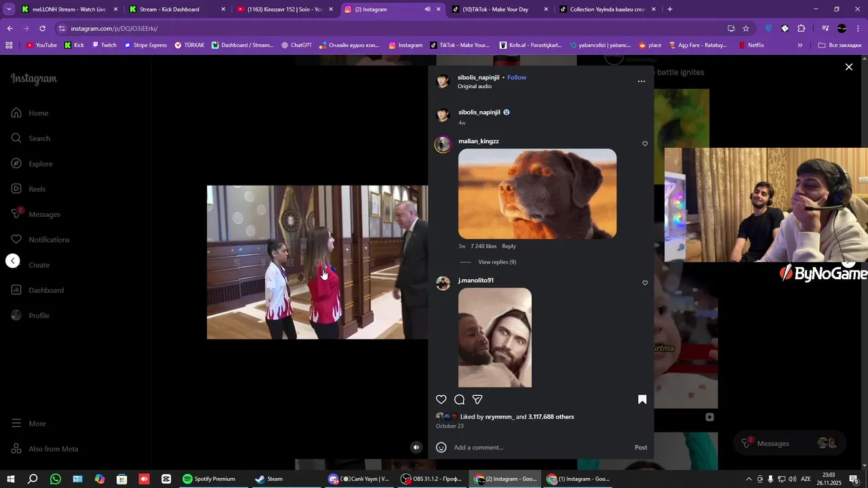Go to the previous post with the left arrow

tap(13, 261)
